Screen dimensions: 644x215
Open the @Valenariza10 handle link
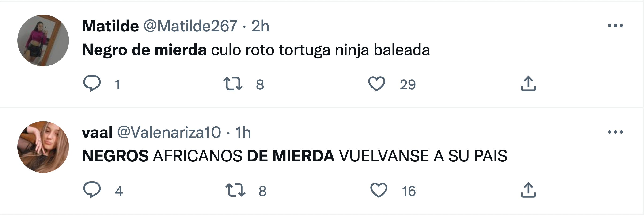pyautogui.click(x=169, y=132)
